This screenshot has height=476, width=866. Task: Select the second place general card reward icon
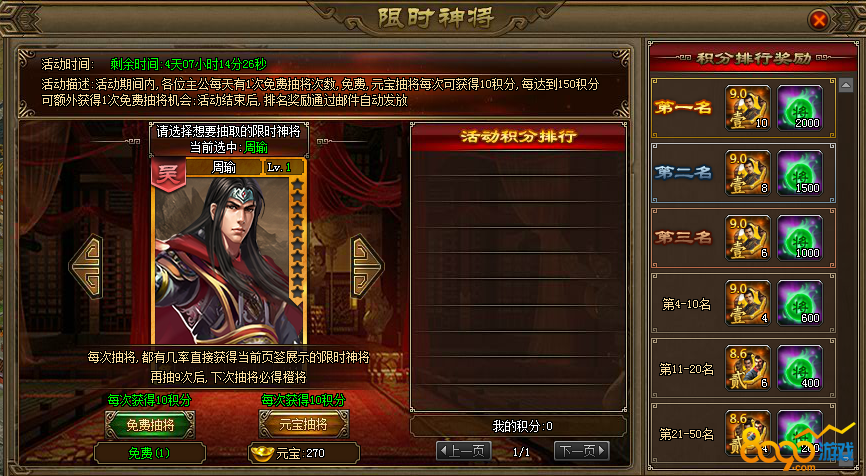click(x=748, y=173)
